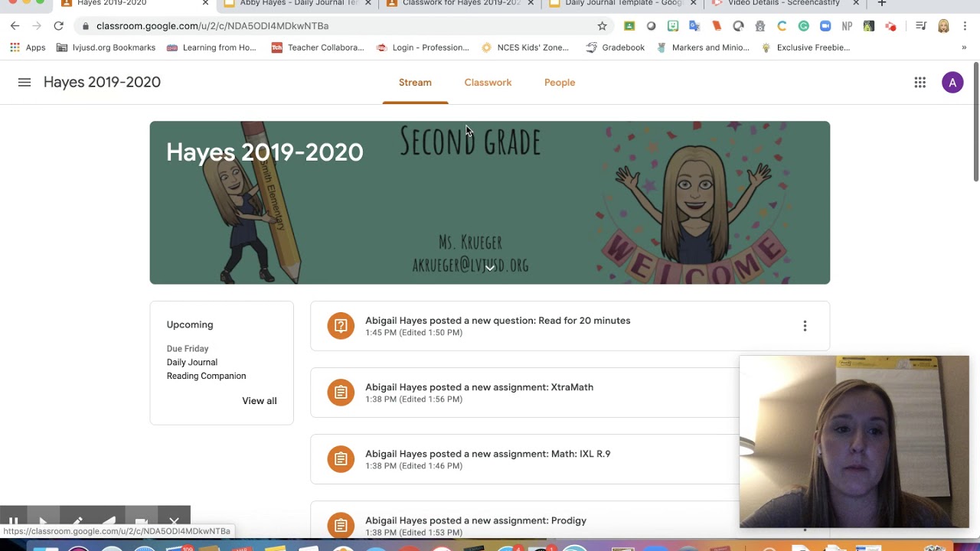Go back with the browser back arrow
The height and width of the screenshot is (551, 980).
point(15,26)
